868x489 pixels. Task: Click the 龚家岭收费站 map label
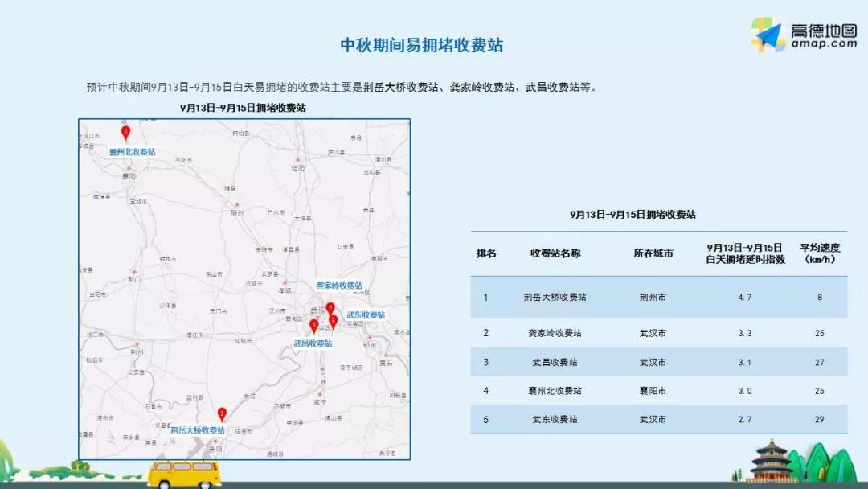pos(338,286)
